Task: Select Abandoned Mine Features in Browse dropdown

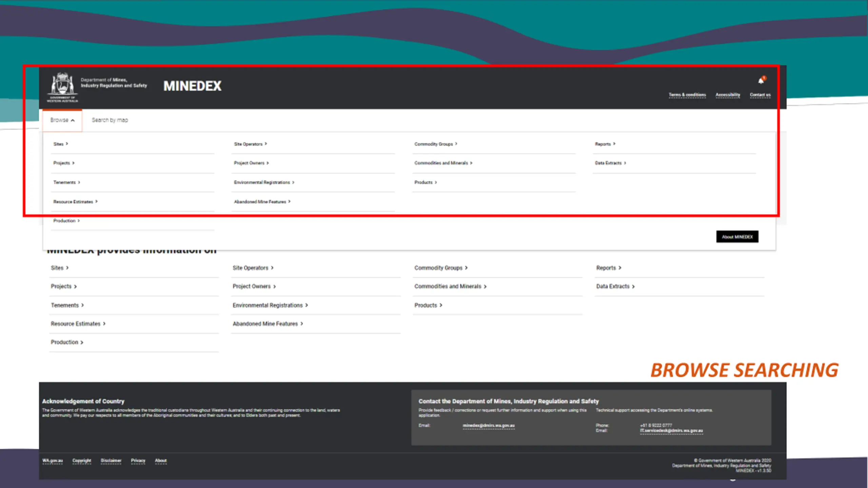Action: pyautogui.click(x=262, y=202)
